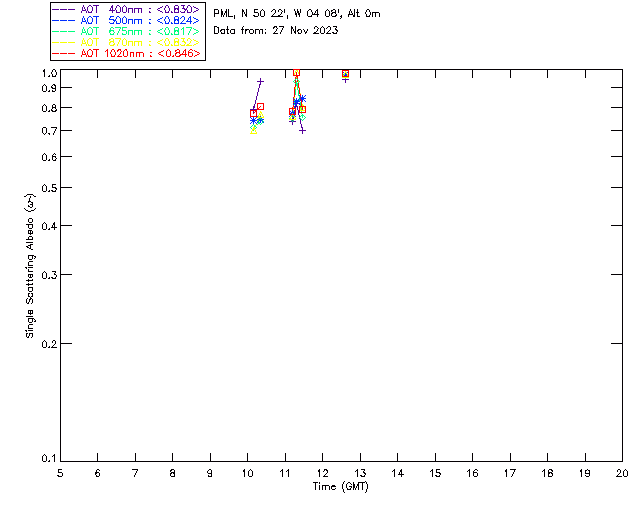The width and height of the screenshot is (640, 512).
Task: Click the 0.2 tick label on y-axis
Action: point(49,344)
